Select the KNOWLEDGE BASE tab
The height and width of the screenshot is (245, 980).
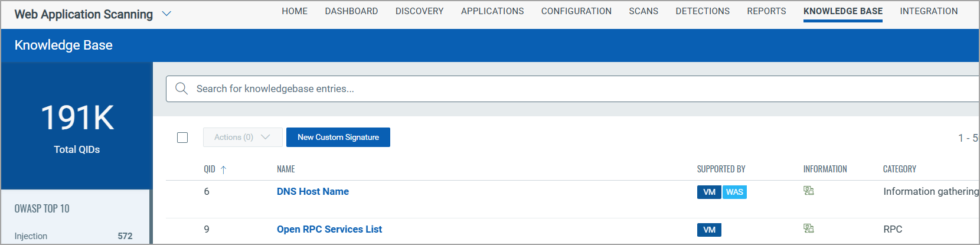(843, 11)
